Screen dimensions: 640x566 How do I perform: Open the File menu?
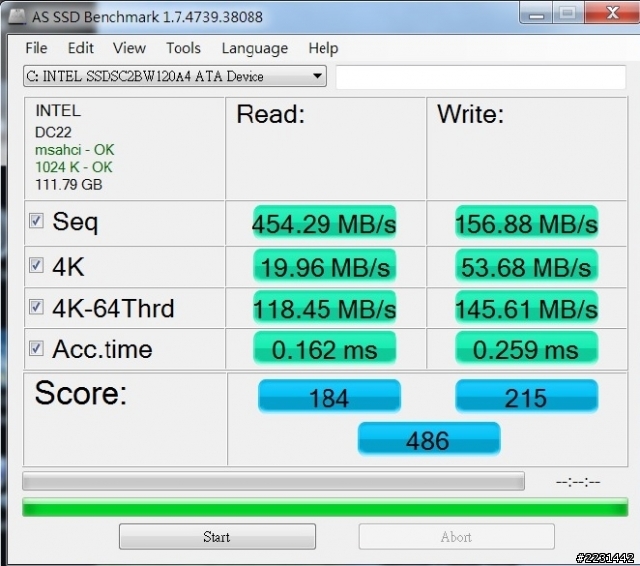(x=36, y=48)
